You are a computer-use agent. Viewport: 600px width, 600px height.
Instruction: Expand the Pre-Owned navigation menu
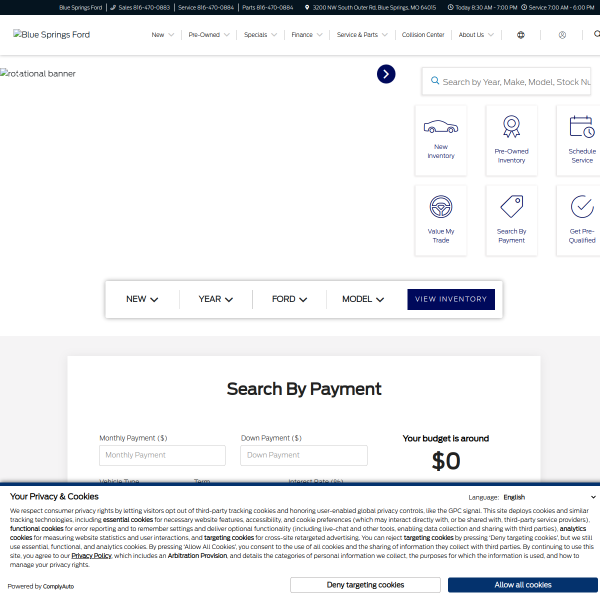click(x=209, y=35)
